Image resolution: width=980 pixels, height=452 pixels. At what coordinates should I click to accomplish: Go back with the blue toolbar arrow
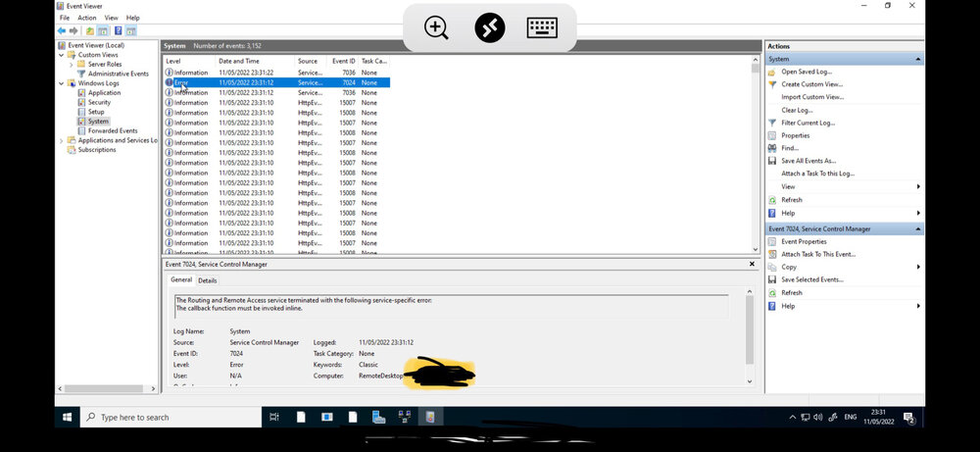[x=61, y=30]
